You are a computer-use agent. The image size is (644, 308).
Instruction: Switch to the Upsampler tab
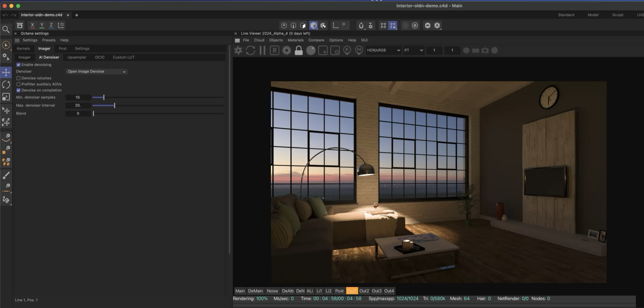tap(77, 57)
